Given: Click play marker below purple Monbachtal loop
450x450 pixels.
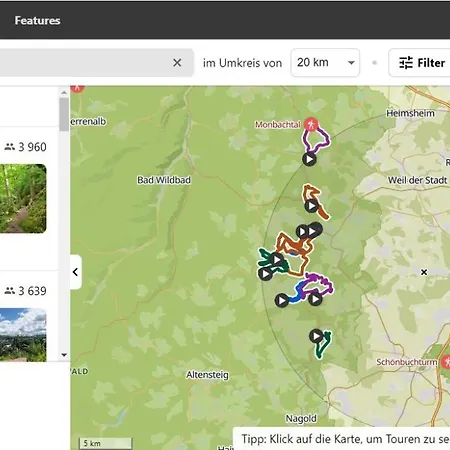Looking at the screenshot, I should point(309,159).
